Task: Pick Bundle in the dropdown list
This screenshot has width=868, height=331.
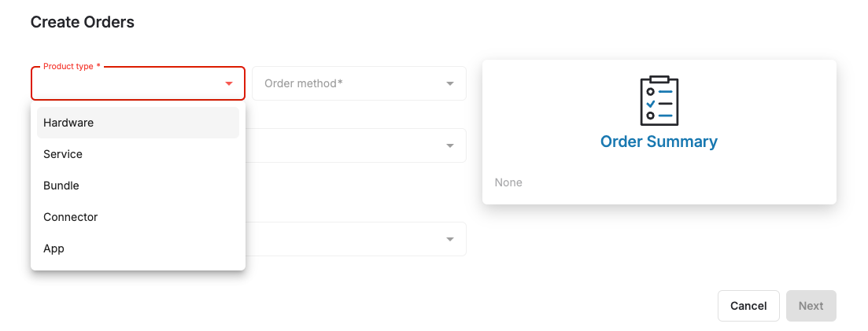Action: click(138, 186)
